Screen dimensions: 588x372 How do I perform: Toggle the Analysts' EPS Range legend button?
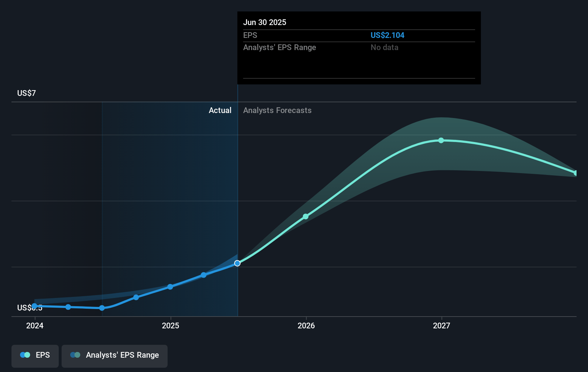coord(114,356)
